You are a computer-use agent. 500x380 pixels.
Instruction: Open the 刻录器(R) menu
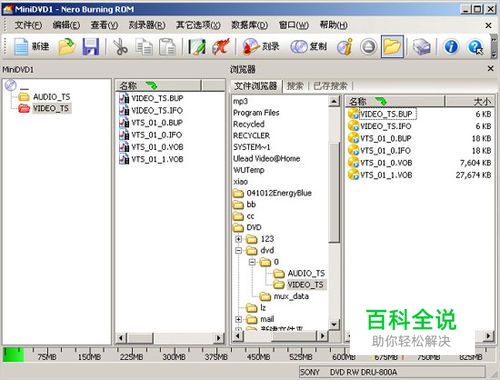(x=147, y=25)
